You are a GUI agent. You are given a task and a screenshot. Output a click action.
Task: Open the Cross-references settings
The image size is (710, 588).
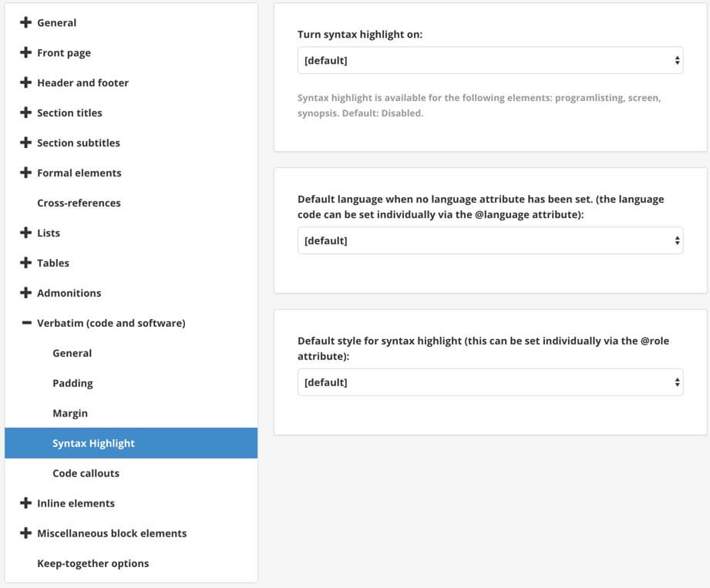(79, 203)
